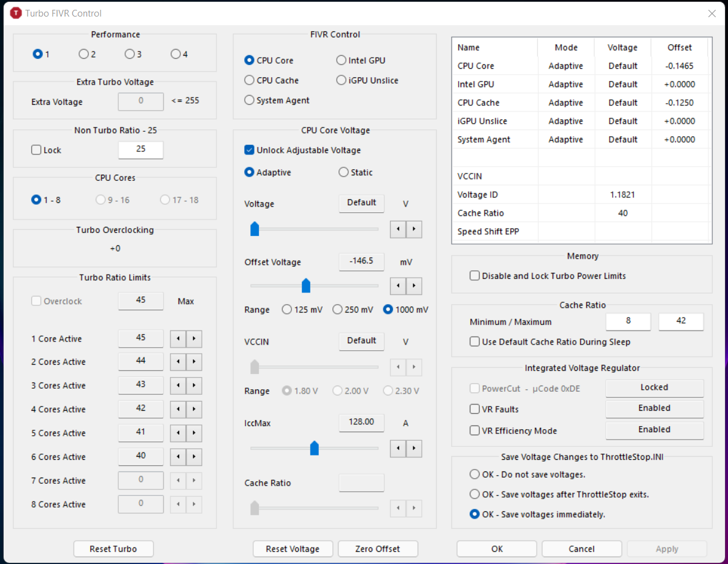This screenshot has width=728, height=564.
Task: Click the Cache Ratio maximum field
Action: click(681, 321)
